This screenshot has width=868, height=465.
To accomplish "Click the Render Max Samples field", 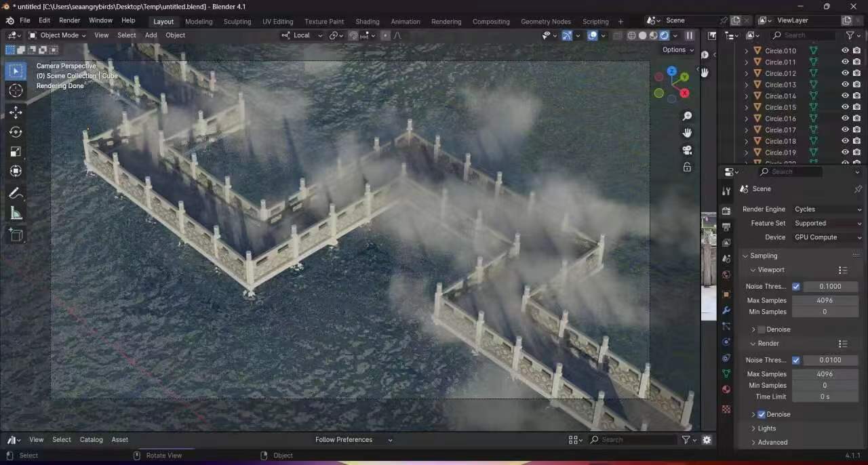I will 824,374.
